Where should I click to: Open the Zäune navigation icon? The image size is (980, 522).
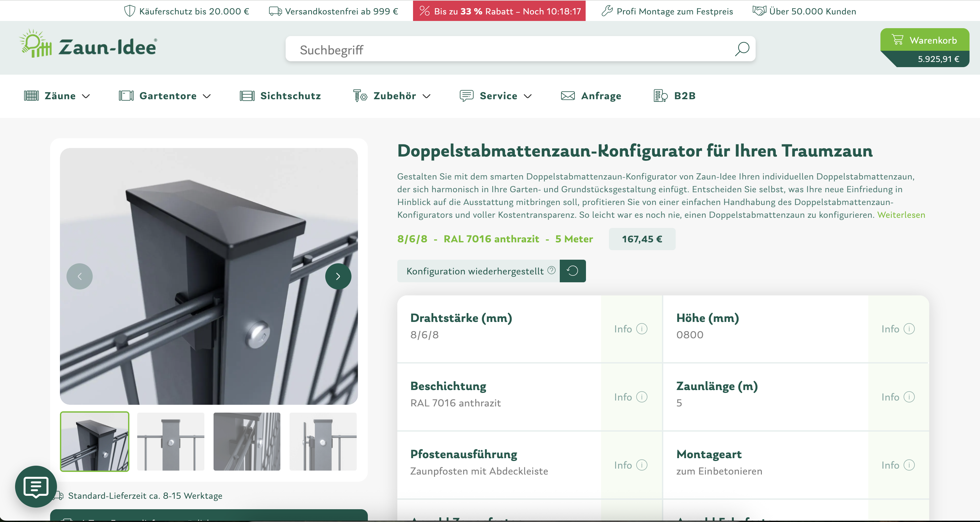[31, 96]
